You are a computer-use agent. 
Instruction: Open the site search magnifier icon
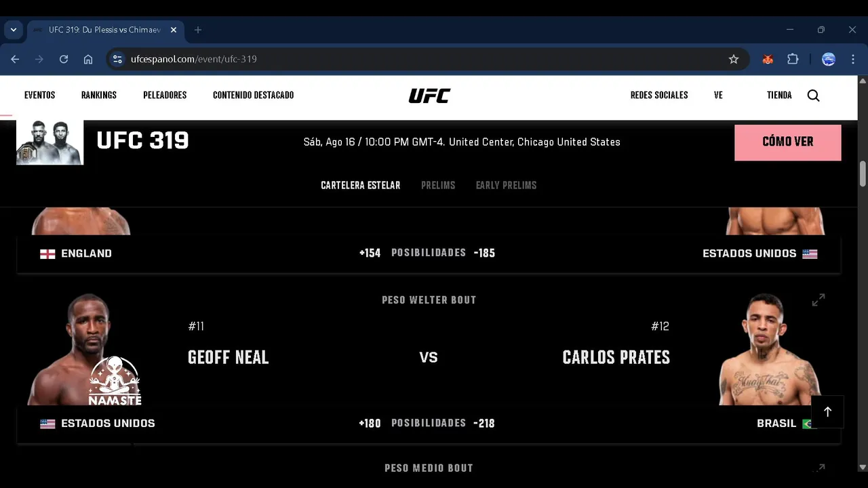point(814,96)
